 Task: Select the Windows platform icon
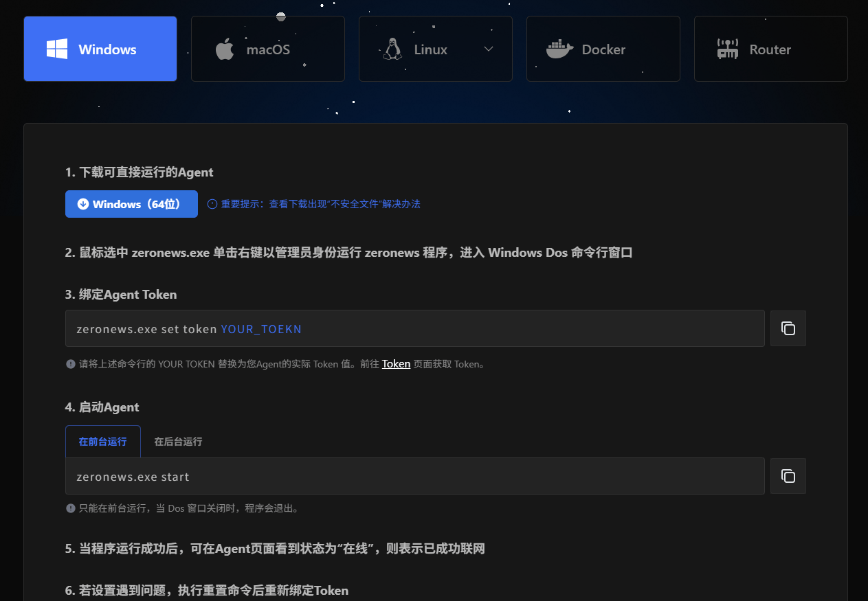click(x=56, y=49)
